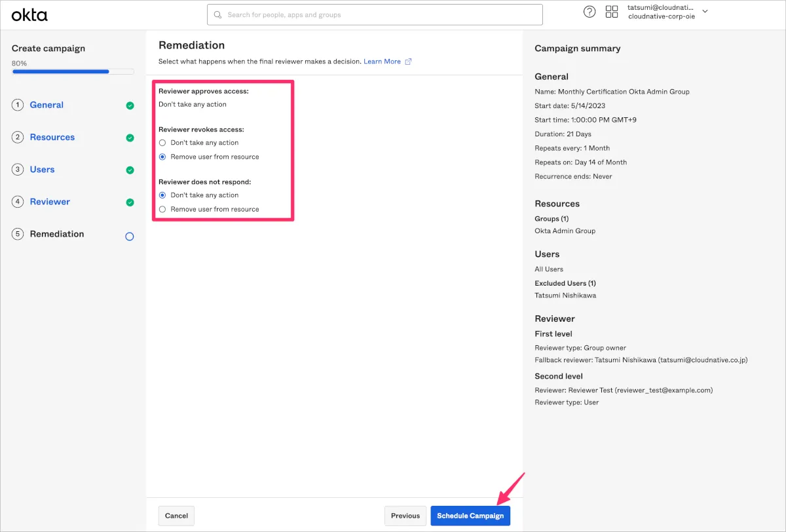Select "Don't take any action" under Reviewer revokes access
Image resolution: width=786 pixels, height=532 pixels.
tap(162, 143)
